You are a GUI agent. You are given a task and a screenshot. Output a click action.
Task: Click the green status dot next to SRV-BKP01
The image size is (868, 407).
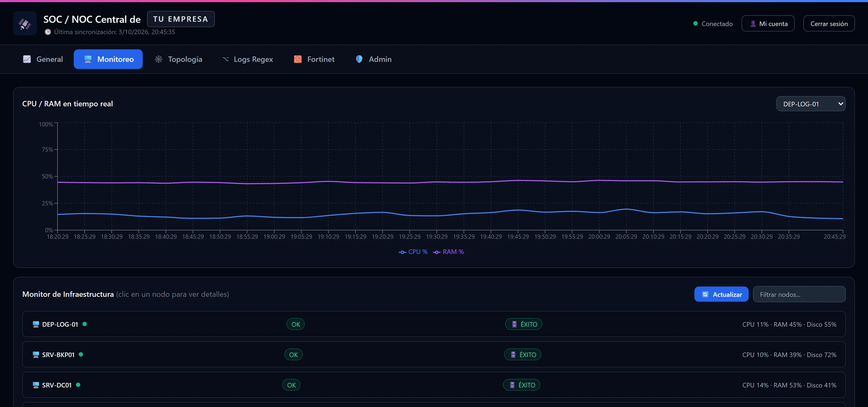tap(81, 354)
